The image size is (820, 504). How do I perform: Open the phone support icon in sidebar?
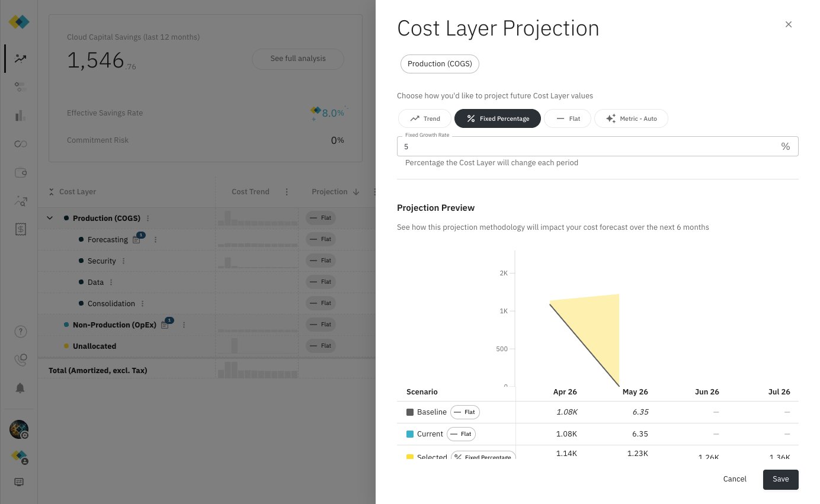(21, 359)
